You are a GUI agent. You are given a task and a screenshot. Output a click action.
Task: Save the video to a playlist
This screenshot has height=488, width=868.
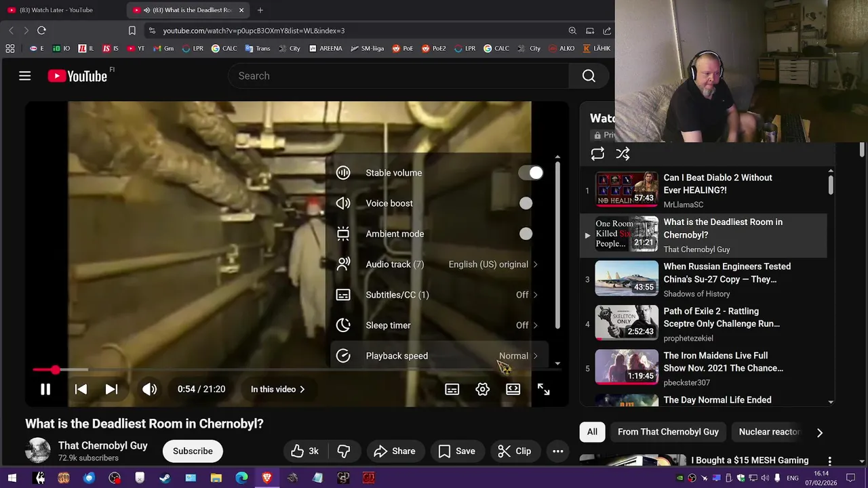456,451
